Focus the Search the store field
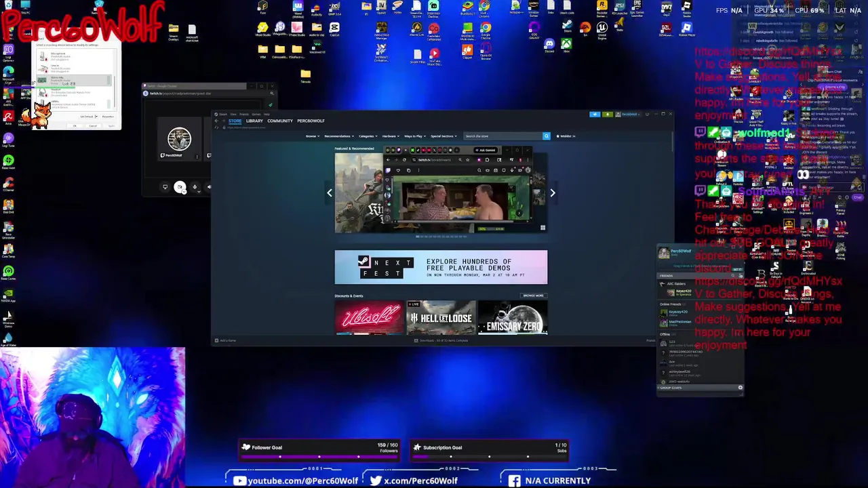This screenshot has width=868, height=488. click(502, 136)
